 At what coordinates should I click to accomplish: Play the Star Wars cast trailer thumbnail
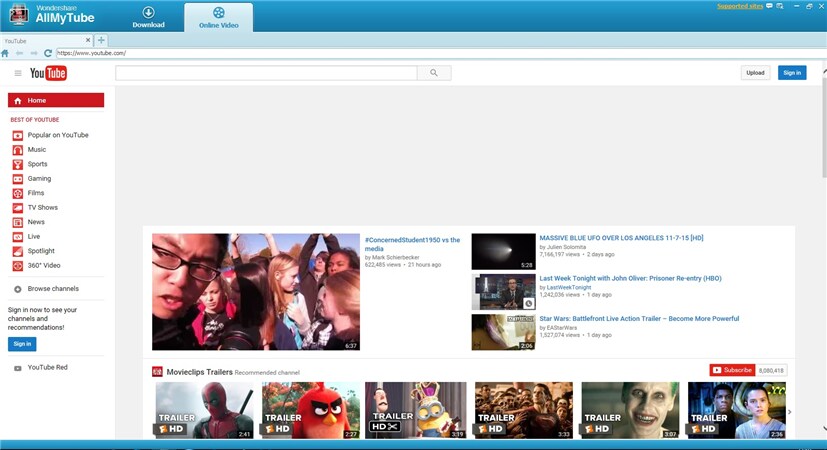coord(737,410)
